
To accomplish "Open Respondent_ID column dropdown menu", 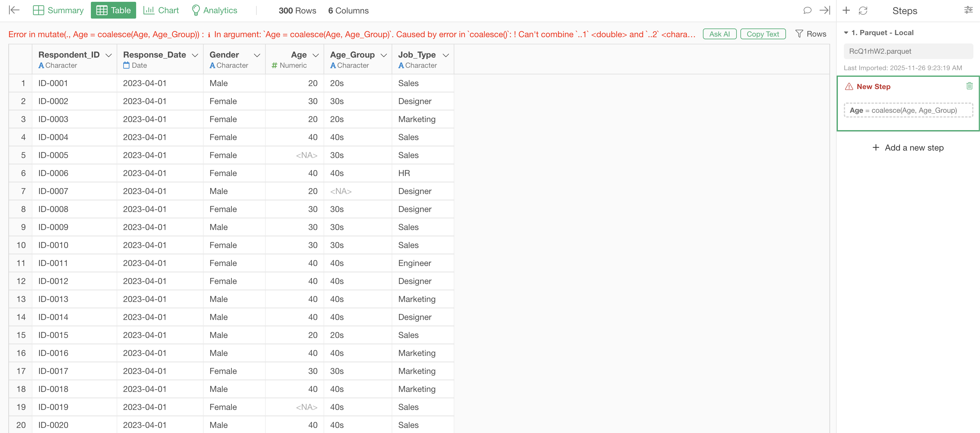I will coord(109,55).
